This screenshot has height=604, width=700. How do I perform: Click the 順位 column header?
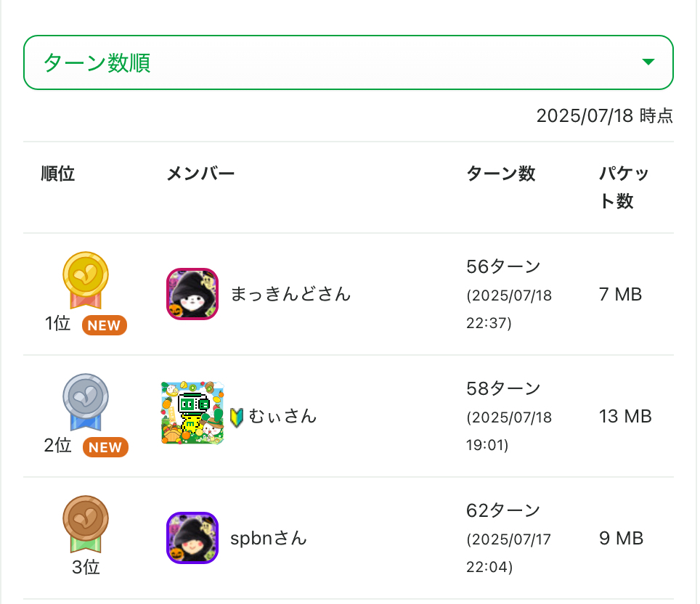click(x=58, y=174)
